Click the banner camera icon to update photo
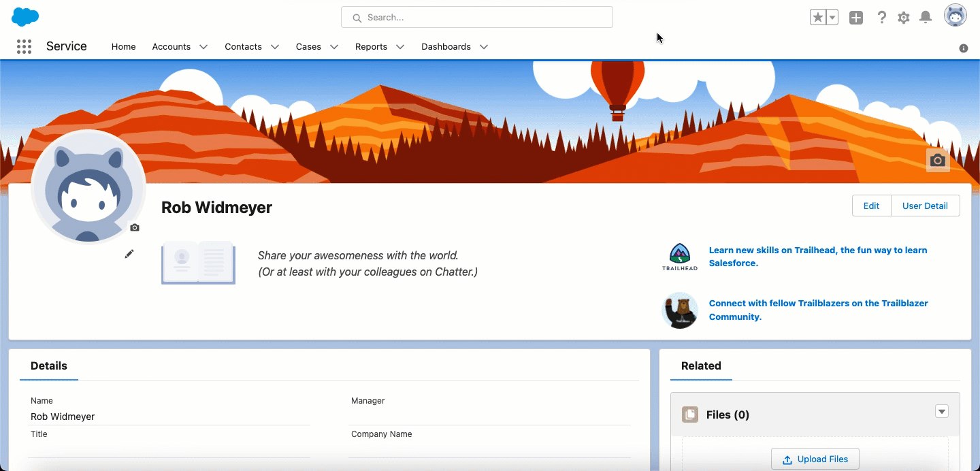980x471 pixels. point(938,160)
